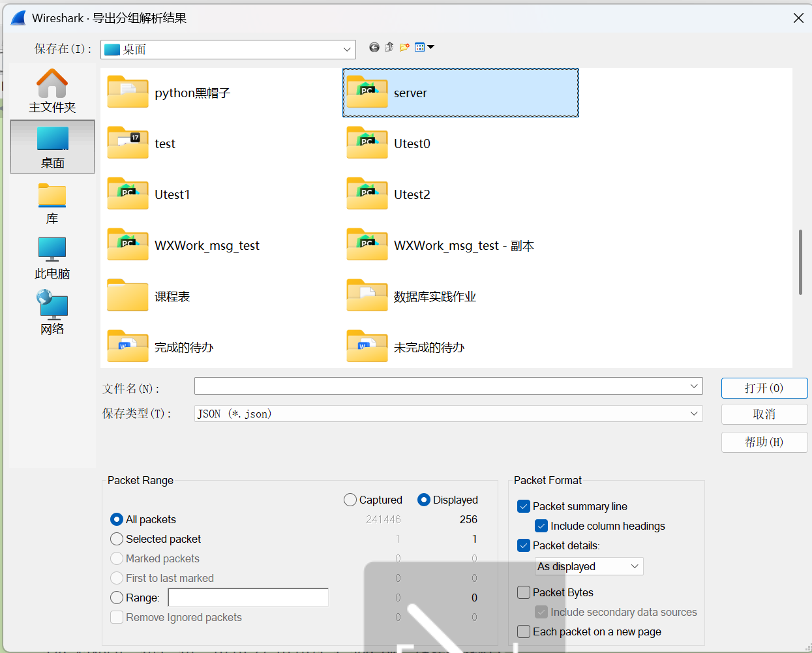Screen dimensions: 812x653
Task: Select the python黑帽子 folder icon
Action: [128, 92]
